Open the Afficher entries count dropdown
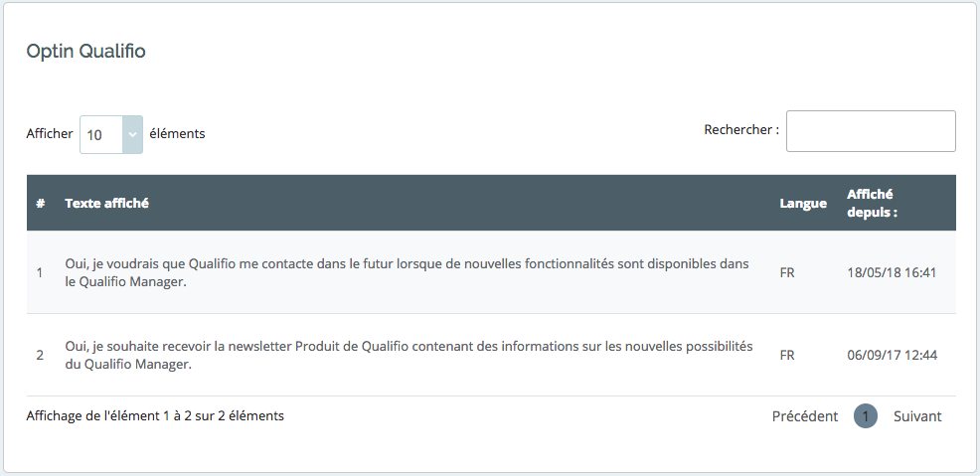This screenshot has width=980, height=476. (110, 134)
